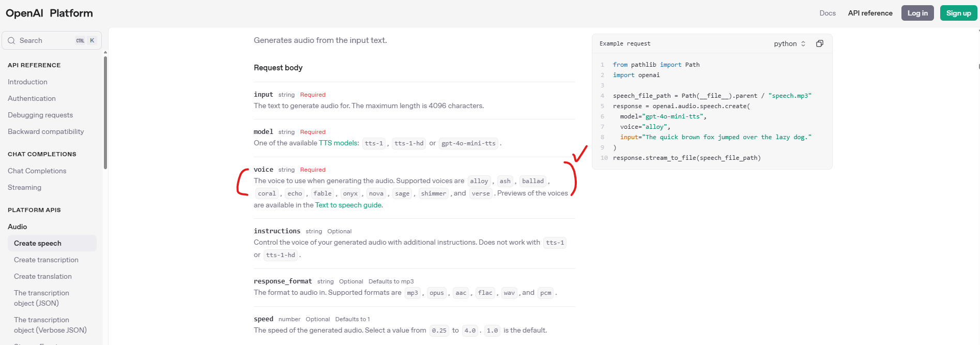Go to Introduction in sidebar

(x=27, y=82)
